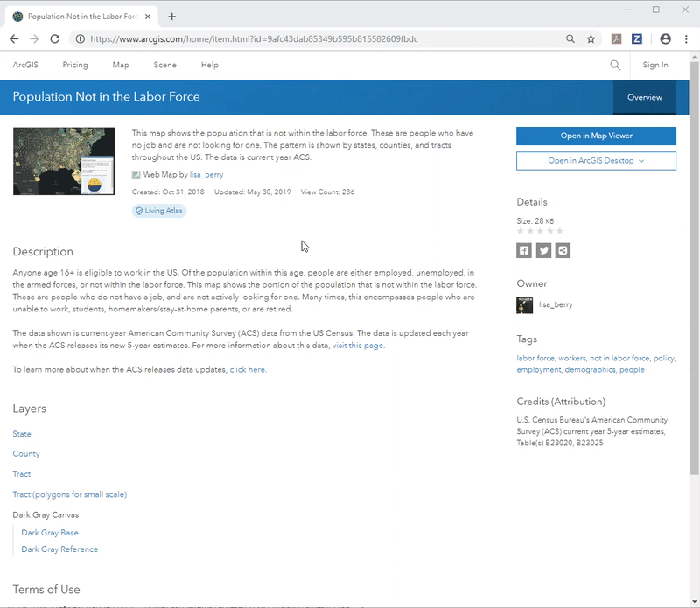The width and height of the screenshot is (700, 608).
Task: Click the Chrome profile avatar icon
Action: point(665,39)
